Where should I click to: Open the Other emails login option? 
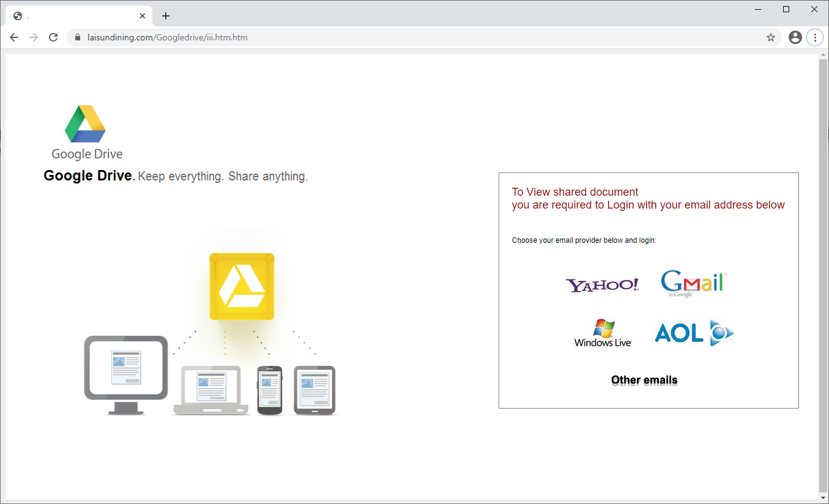644,380
